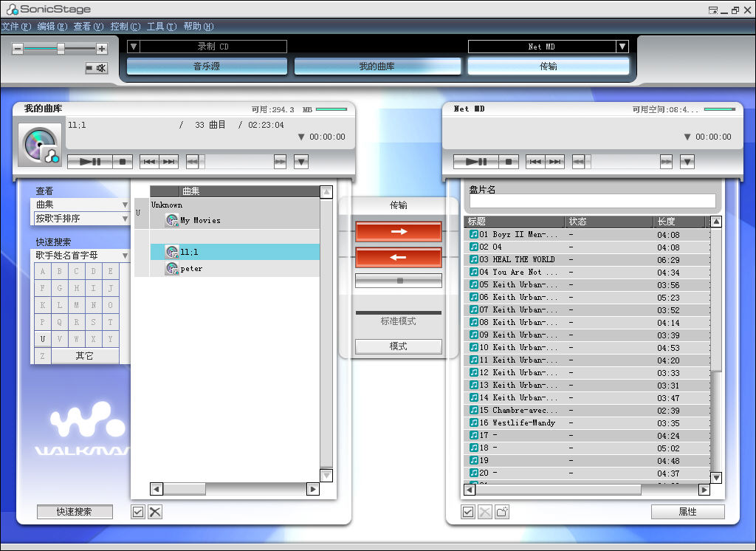Toggle the letter E quick-search filter
Viewport: 756px width, 551px height.
(111, 271)
